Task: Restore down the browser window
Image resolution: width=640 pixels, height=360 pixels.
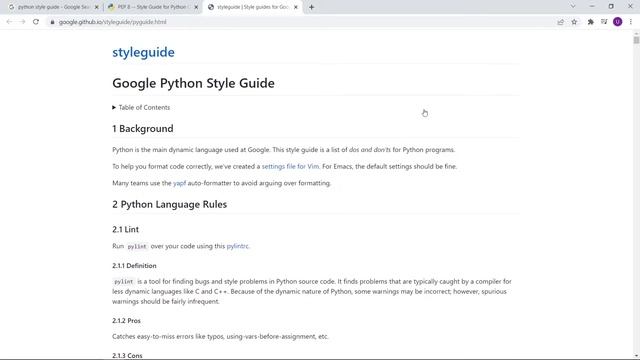Action: (x=611, y=7)
